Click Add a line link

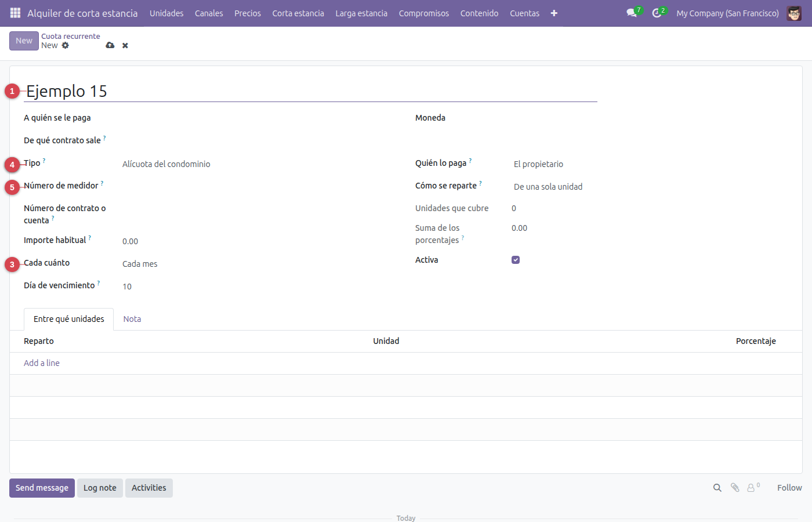[42, 363]
